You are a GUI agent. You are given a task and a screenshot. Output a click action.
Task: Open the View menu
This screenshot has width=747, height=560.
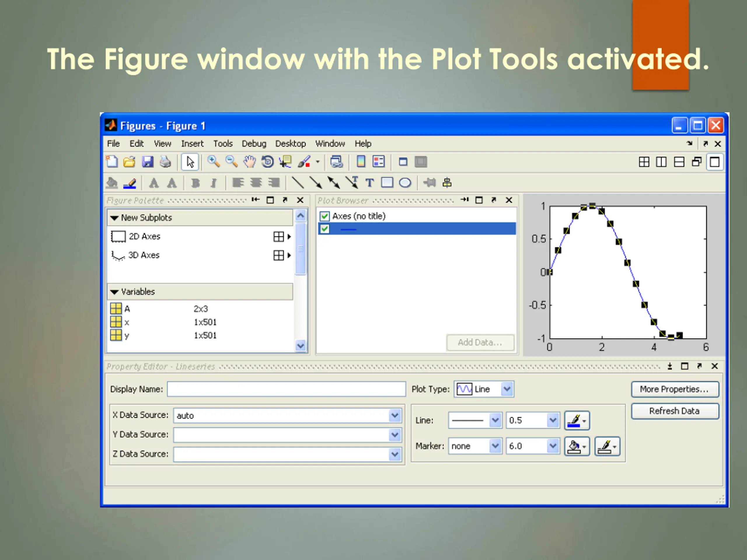coord(163,144)
